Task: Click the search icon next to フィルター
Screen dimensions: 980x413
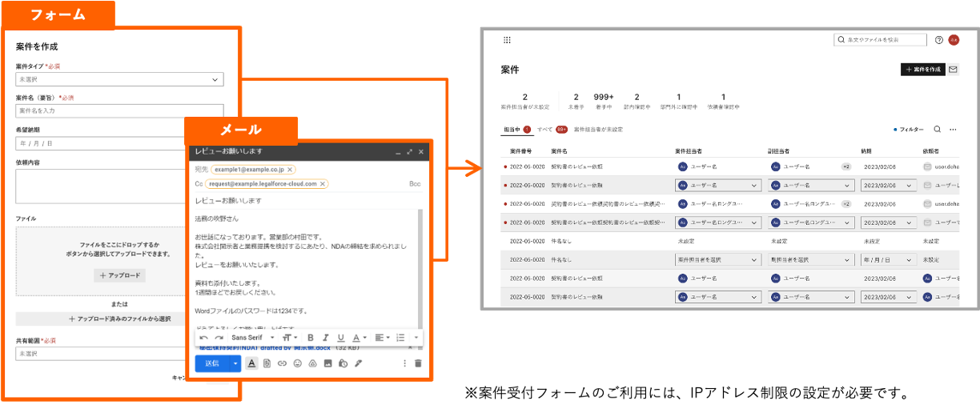Action: (x=938, y=129)
